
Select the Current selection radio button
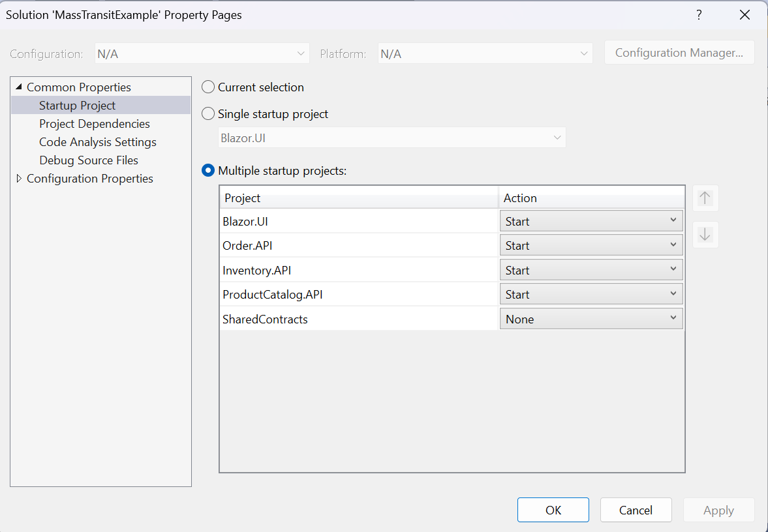pyautogui.click(x=207, y=87)
